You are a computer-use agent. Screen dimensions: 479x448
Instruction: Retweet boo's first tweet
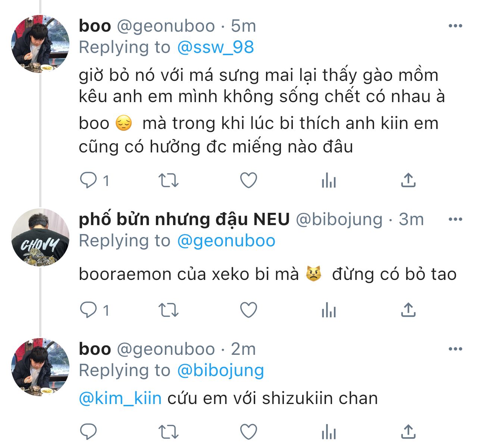[x=169, y=181]
